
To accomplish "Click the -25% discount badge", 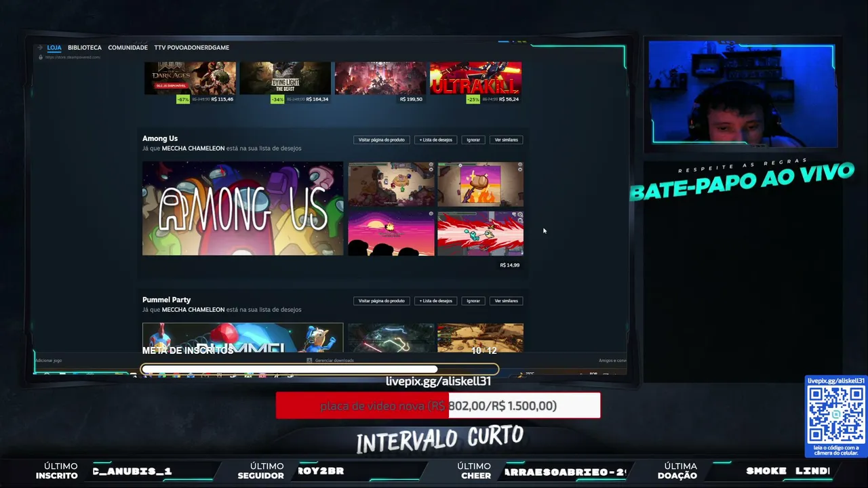I will pos(473,99).
